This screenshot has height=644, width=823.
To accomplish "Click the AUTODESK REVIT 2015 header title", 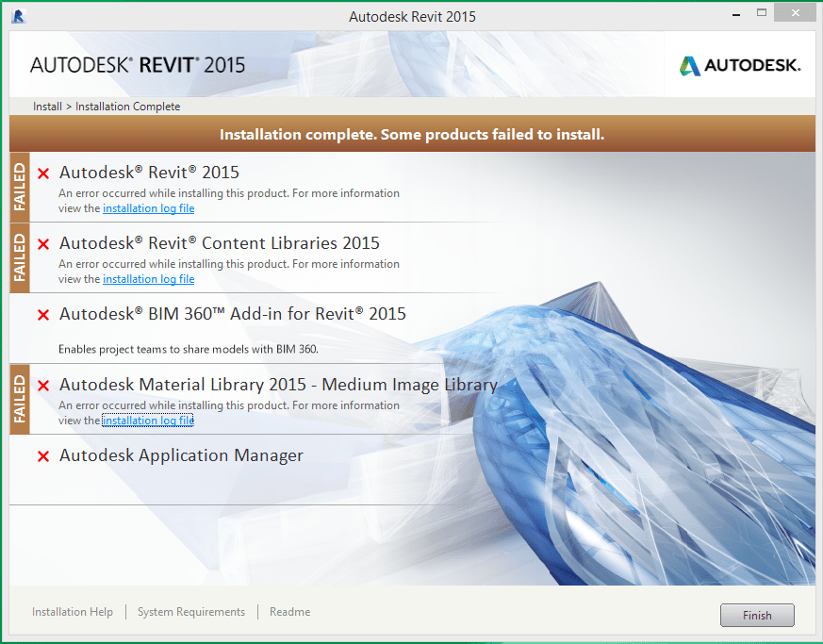I will (138, 65).
